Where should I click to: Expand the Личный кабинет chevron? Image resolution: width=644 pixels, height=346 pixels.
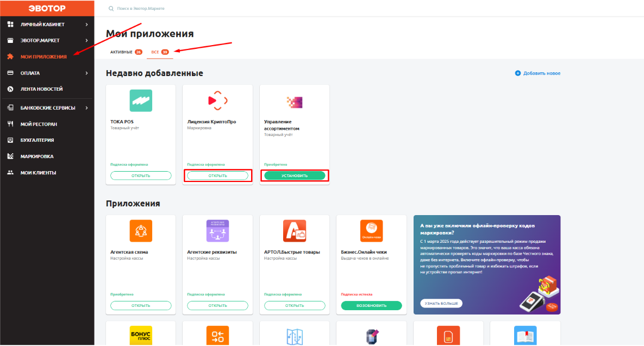86,24
